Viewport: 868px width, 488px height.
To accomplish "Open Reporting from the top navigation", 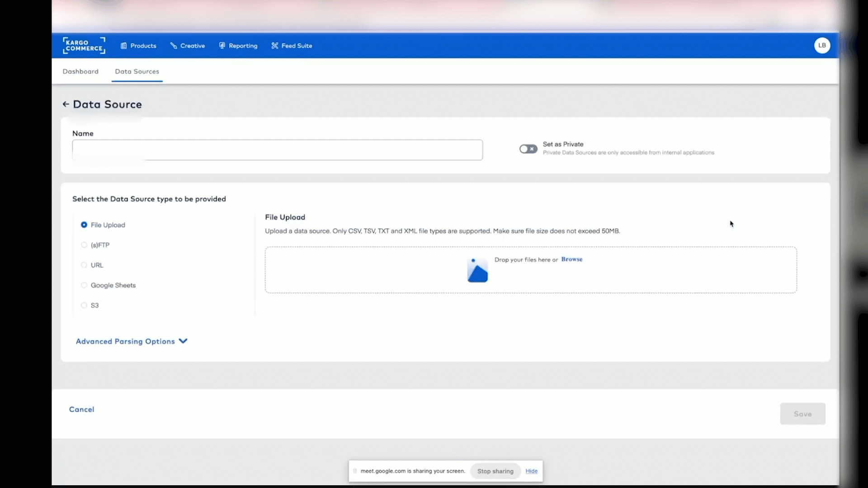I will click(x=238, y=45).
